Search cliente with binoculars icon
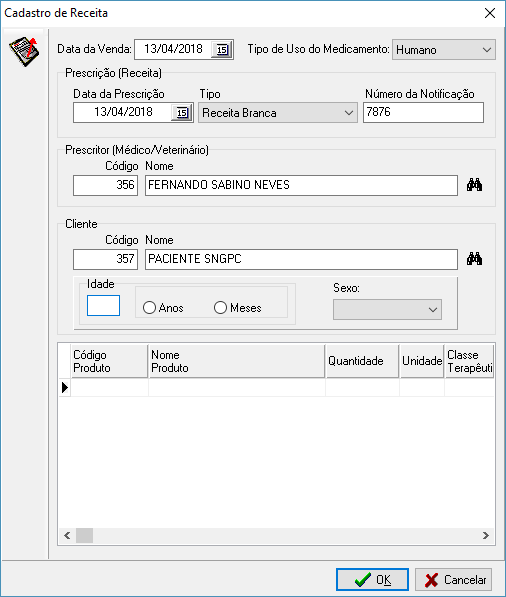 pos(474,259)
